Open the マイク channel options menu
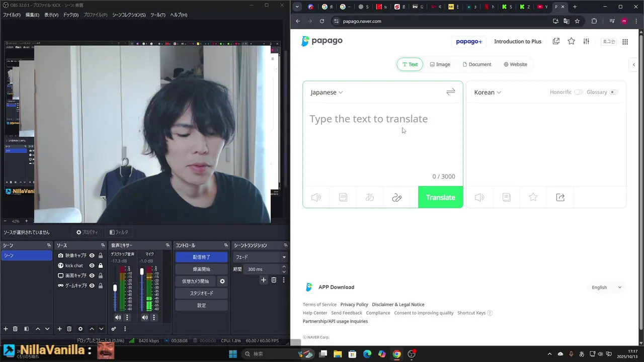 point(154,317)
